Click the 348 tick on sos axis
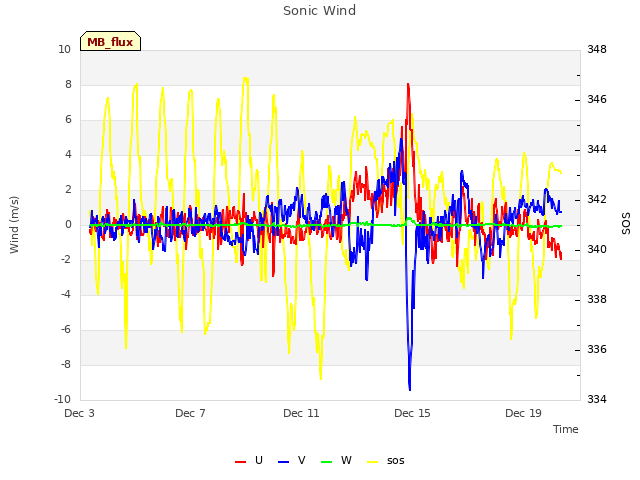 click(597, 49)
